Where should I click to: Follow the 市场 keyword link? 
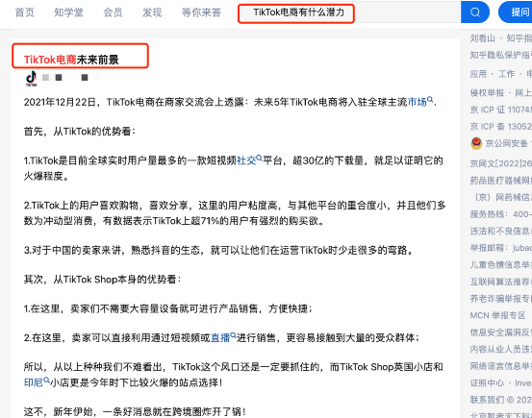point(417,102)
